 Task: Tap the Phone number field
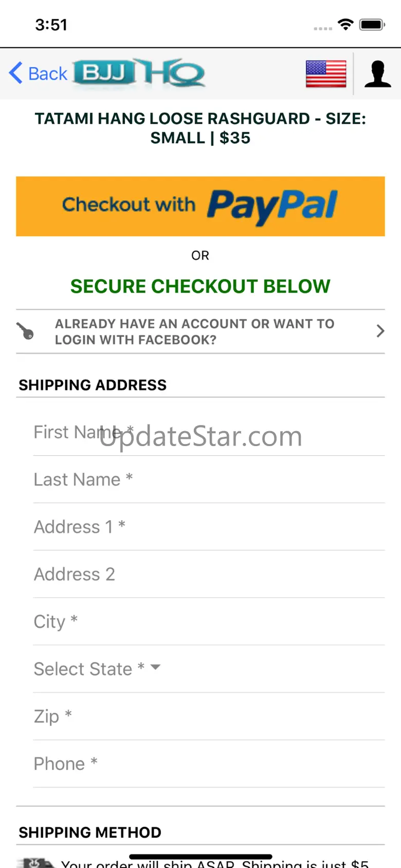click(x=209, y=764)
